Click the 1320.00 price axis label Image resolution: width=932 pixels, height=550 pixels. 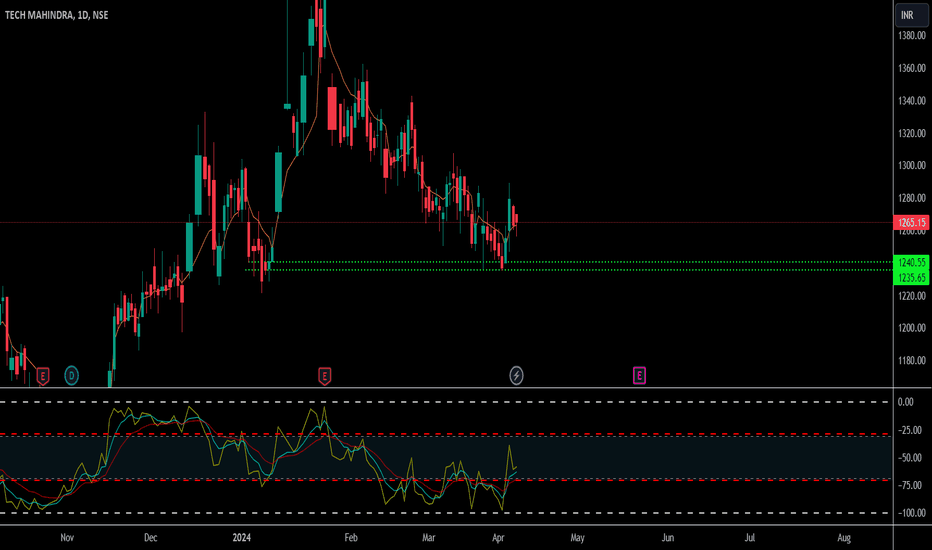tap(912, 133)
